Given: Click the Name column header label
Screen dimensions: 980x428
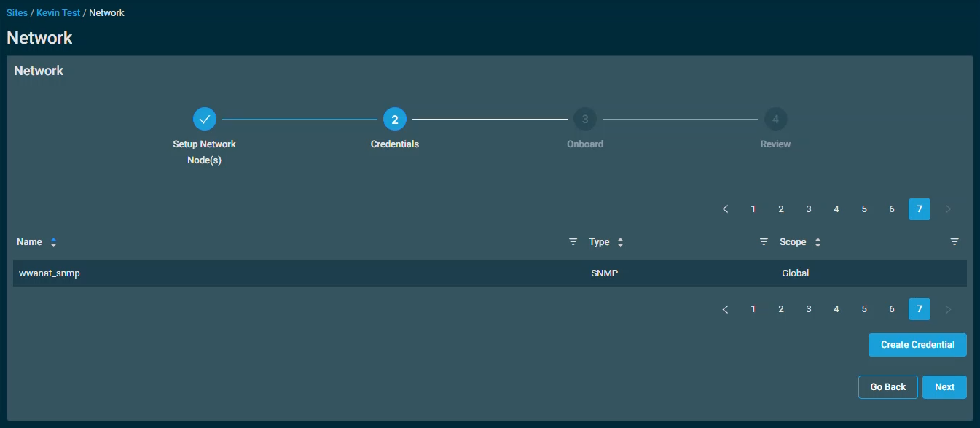Looking at the screenshot, I should [x=30, y=242].
